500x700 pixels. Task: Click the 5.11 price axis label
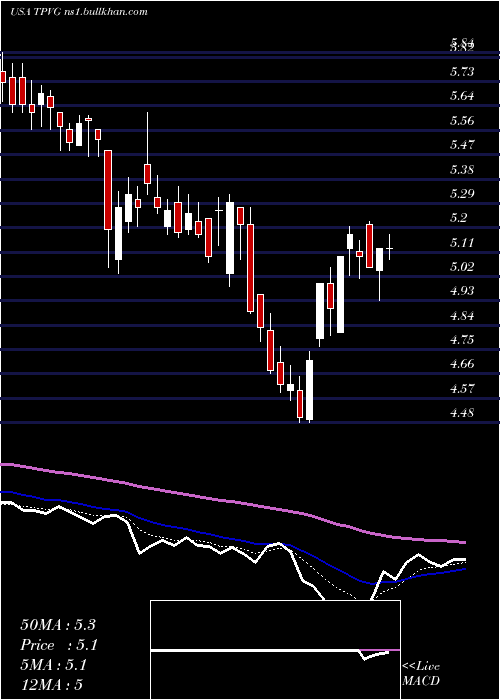click(x=462, y=242)
